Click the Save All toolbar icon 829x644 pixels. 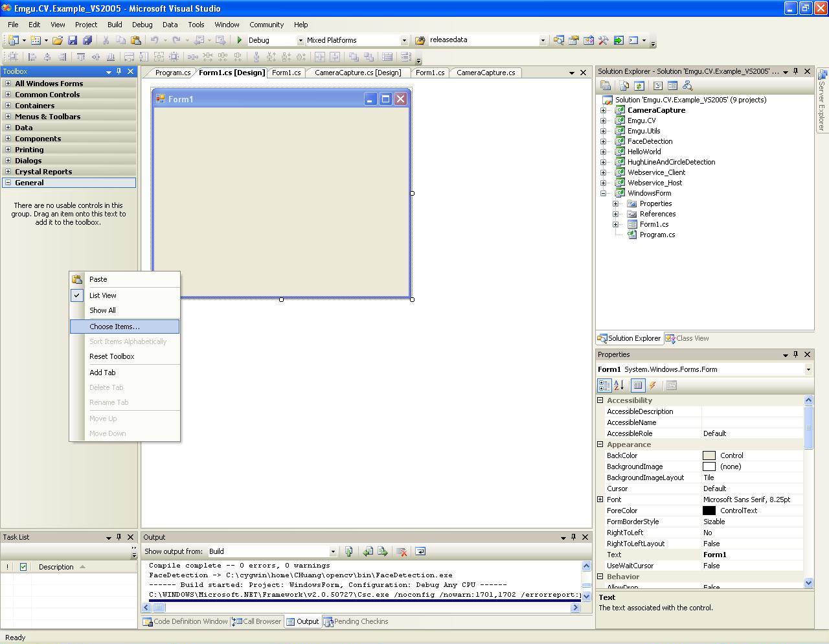tap(87, 40)
